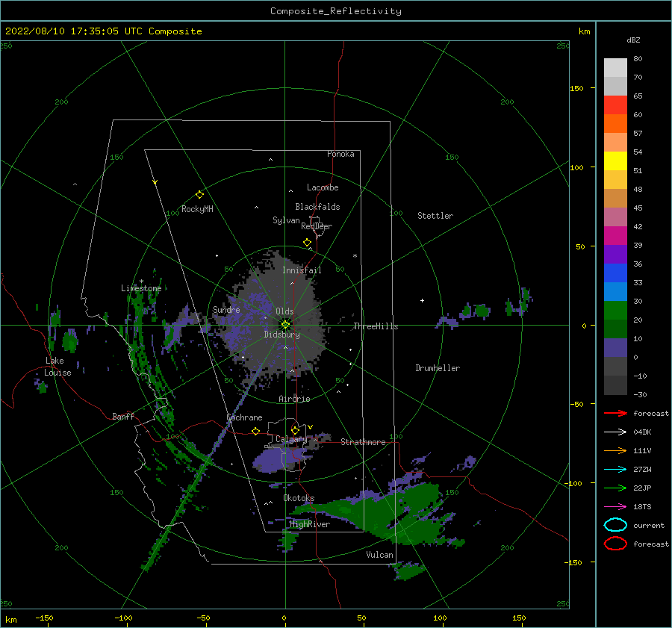672x628 pixels.
Task: Click the radar site marker between Olds and Didsbury
Action: [285, 325]
